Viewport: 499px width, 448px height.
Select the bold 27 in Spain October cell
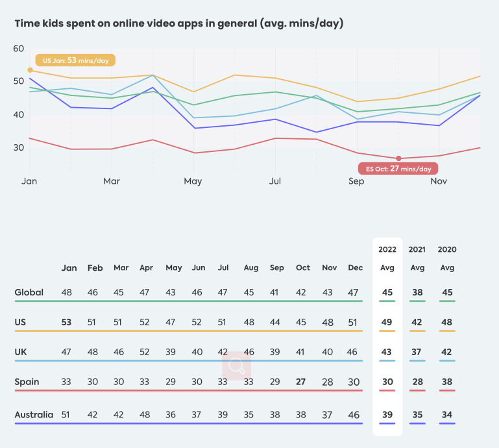tap(302, 382)
